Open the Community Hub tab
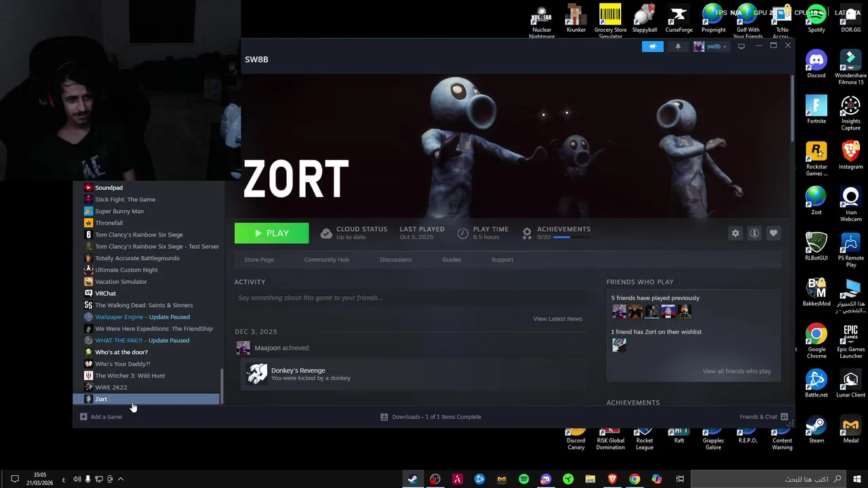Screen dimensions: 868x488 click(326, 260)
